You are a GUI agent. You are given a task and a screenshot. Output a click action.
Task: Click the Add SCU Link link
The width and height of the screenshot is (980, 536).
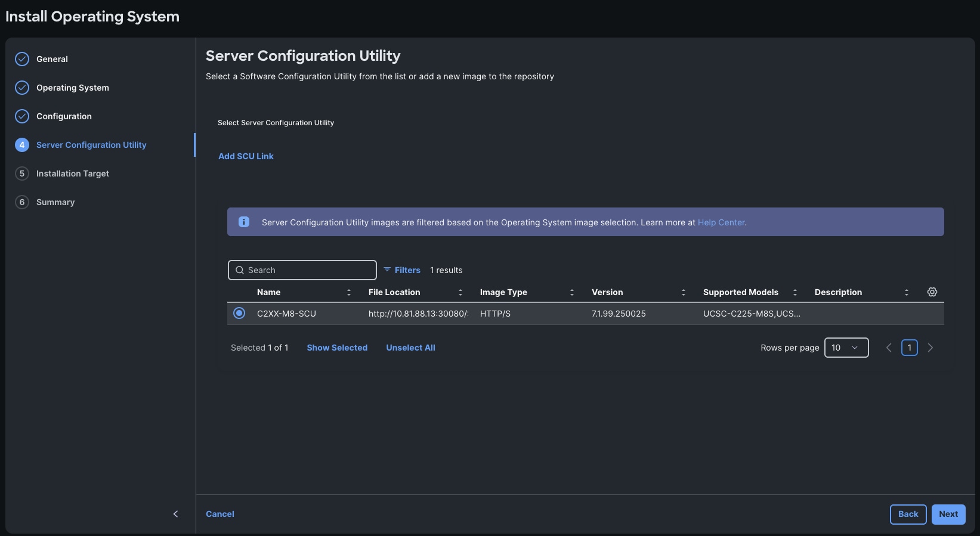(x=246, y=156)
